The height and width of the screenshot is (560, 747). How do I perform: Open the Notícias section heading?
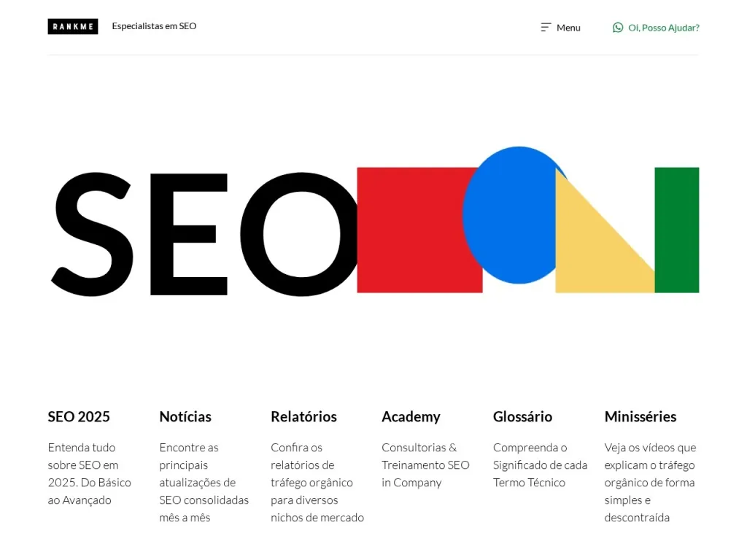coord(185,416)
